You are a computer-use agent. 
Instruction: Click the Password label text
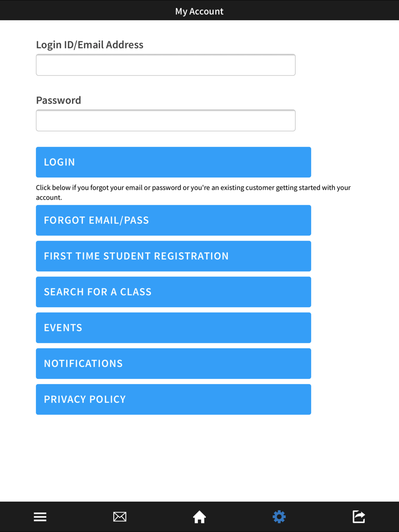click(x=59, y=100)
